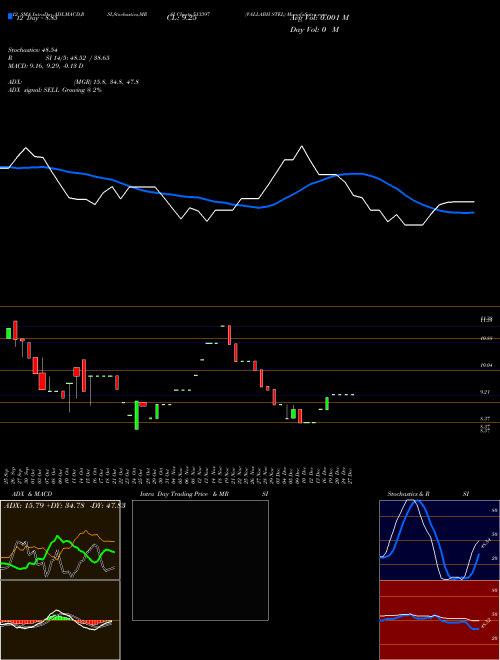This screenshot has width=500, height=660.
Task: Open the red RSI chart panel
Action: (x=439, y=620)
